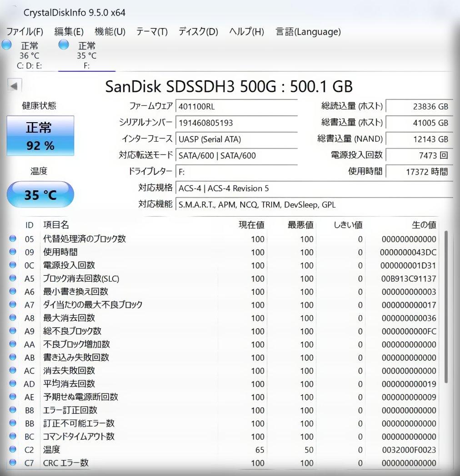Viewport: 460px width, 476px height.
Task: Click total NAND writes value 12143 GB
Action: [419, 139]
